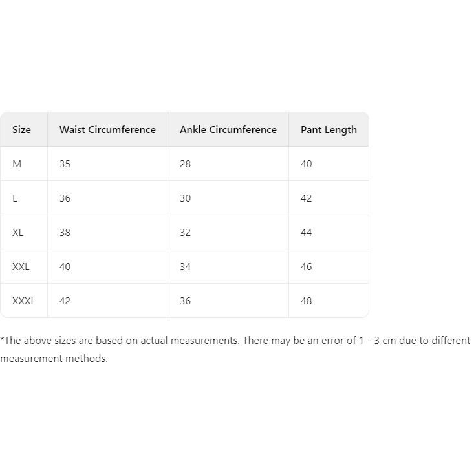Click pant length 46 for size XXL
This screenshot has width=476, height=475.
click(x=307, y=267)
